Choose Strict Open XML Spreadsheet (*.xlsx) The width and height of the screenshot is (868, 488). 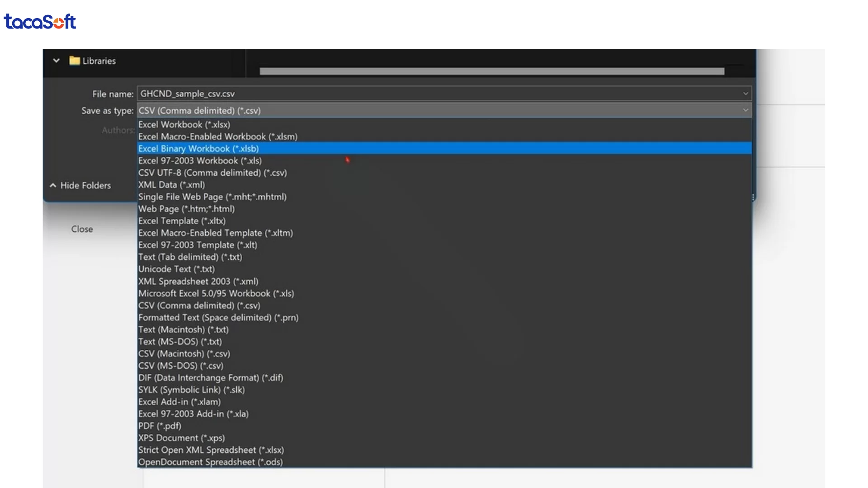pos(444,450)
